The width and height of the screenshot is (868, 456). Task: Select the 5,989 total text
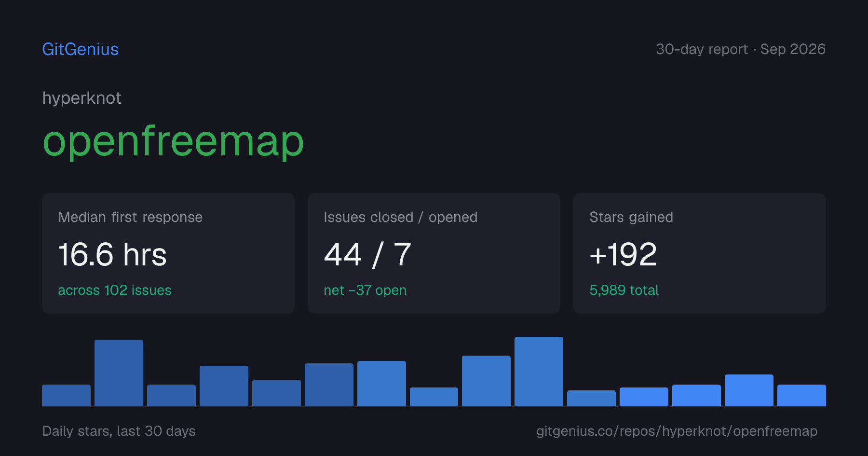624,290
